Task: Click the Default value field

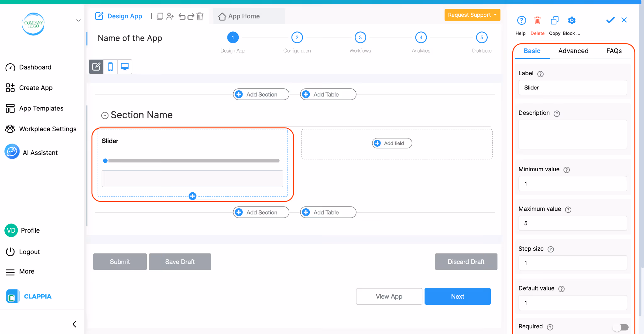Action: pyautogui.click(x=573, y=303)
